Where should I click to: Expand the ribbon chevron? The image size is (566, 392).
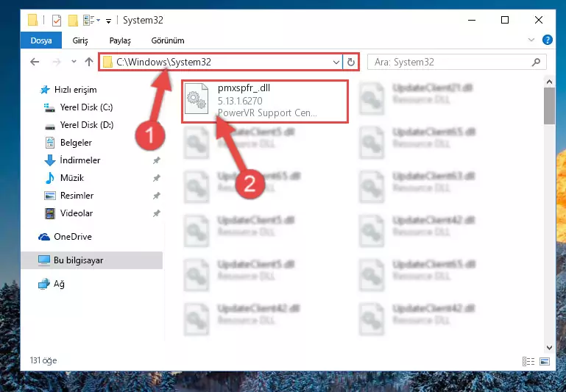[x=531, y=40]
